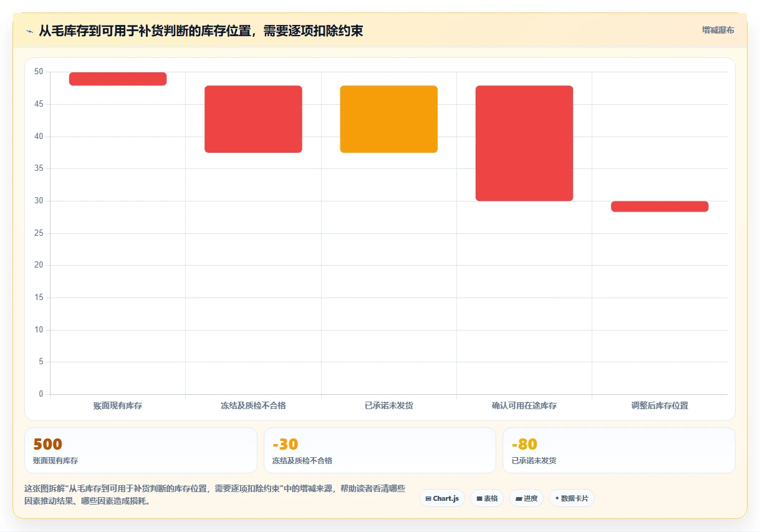This screenshot has height=532, width=760.
Task: Click the x-axis label 已承诺未发货
Action: (388, 405)
